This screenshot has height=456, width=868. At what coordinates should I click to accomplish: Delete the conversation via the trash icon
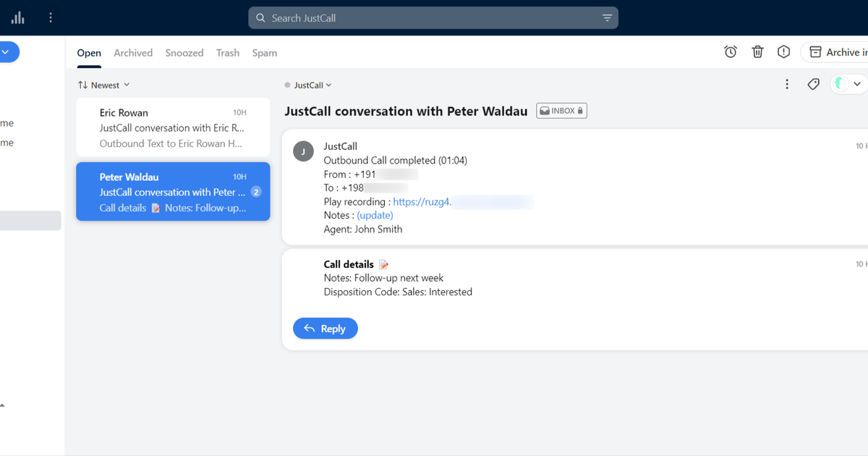point(757,51)
